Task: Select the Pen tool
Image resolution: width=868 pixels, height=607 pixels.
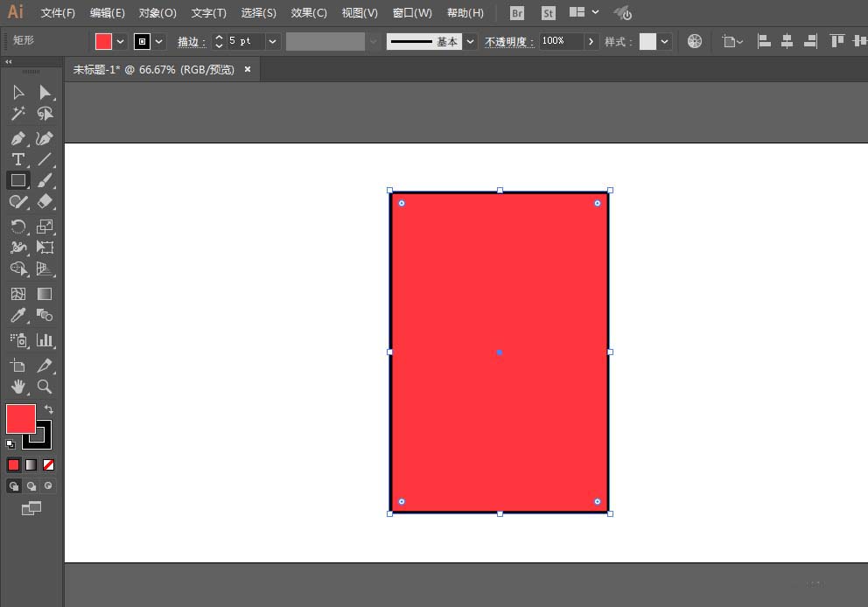Action: pyautogui.click(x=18, y=138)
